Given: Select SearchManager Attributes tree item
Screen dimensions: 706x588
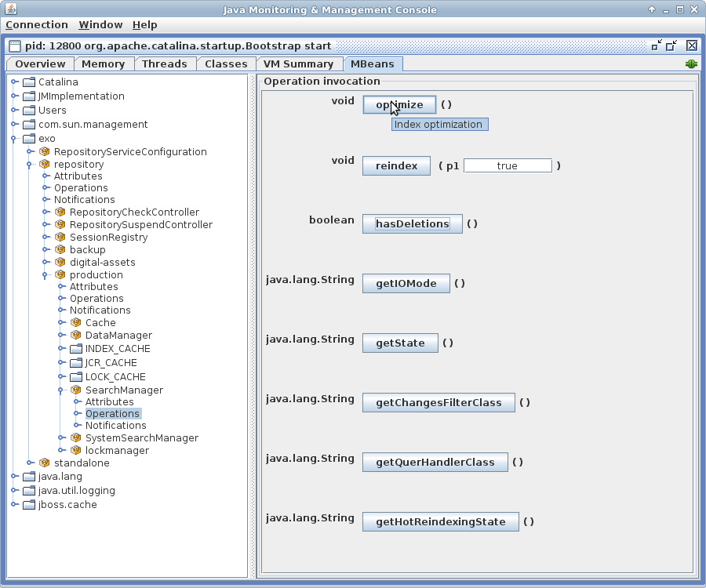Looking at the screenshot, I should 109,402.
